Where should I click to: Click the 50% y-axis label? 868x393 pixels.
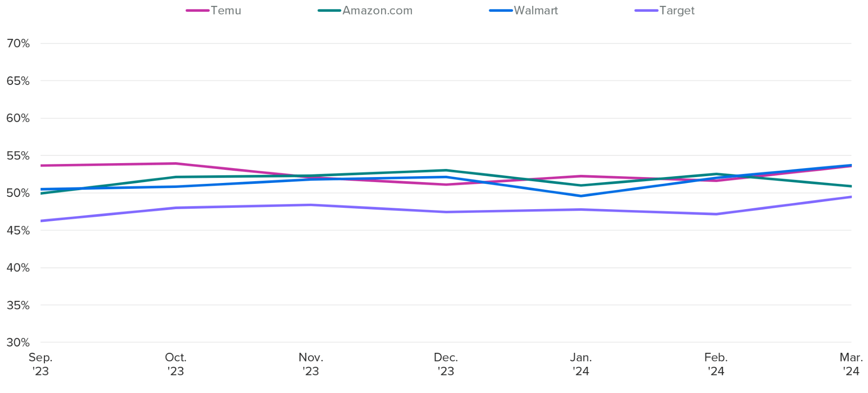point(18,193)
